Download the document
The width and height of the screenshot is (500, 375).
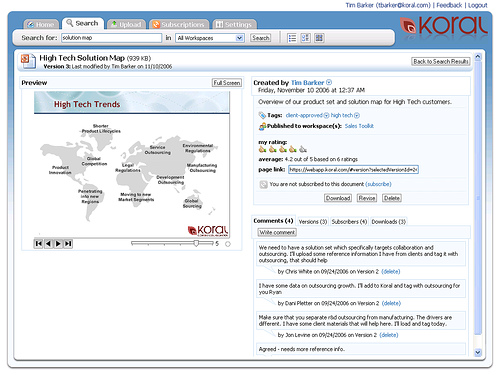[x=338, y=198]
